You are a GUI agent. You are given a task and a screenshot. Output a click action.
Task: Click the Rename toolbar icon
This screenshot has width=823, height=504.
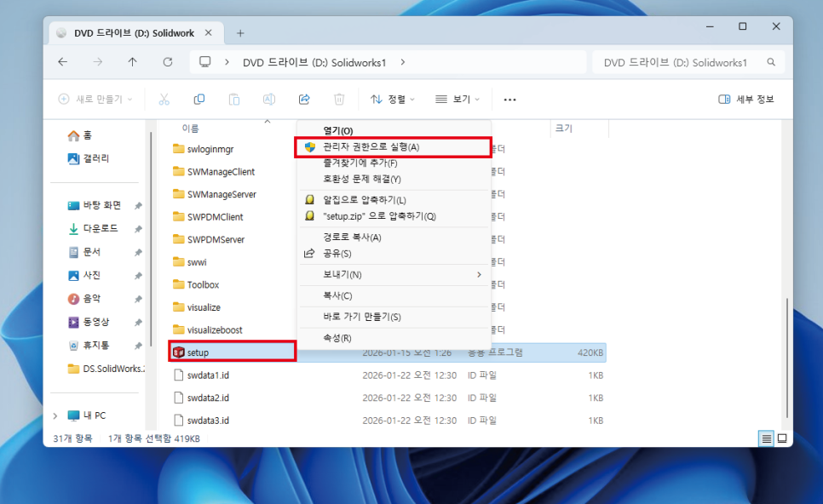[268, 99]
